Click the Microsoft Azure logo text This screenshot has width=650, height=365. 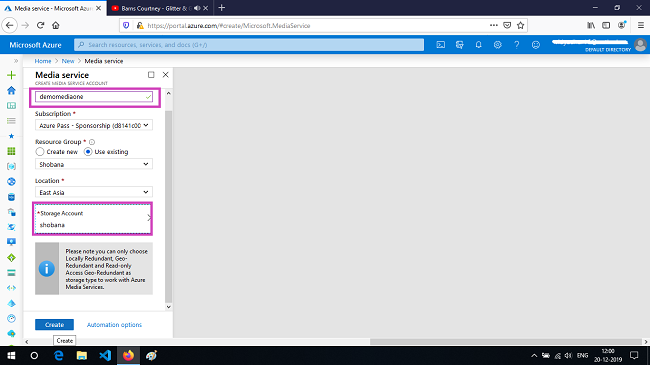[35, 45]
